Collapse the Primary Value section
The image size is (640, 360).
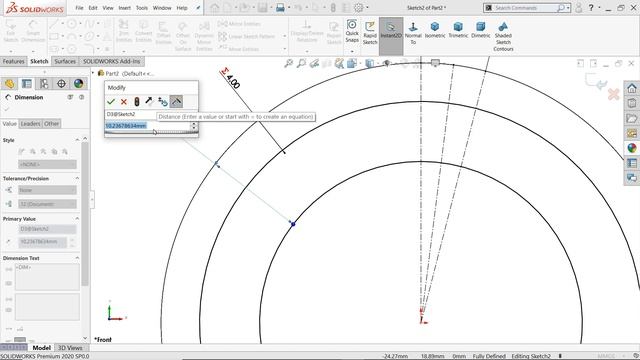(77, 219)
